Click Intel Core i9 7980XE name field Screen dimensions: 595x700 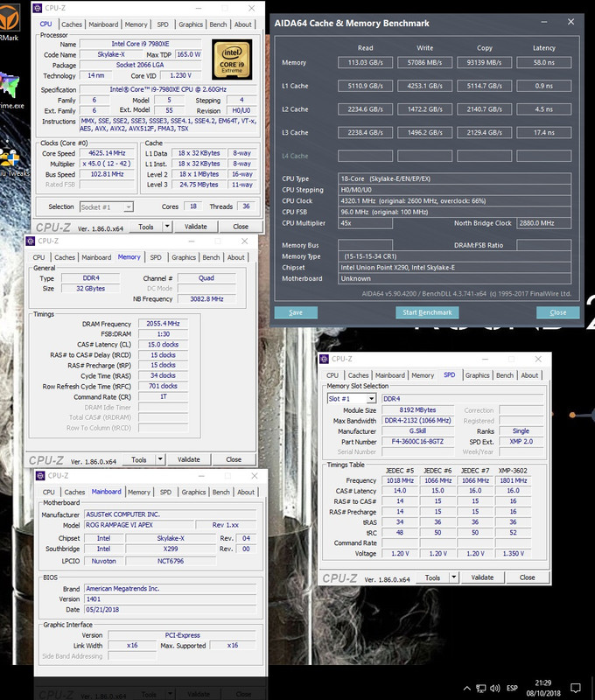click(140, 44)
